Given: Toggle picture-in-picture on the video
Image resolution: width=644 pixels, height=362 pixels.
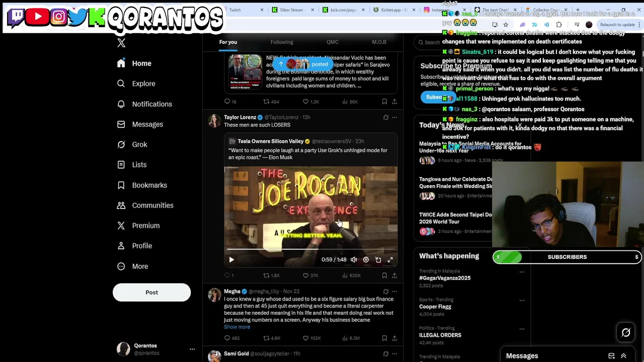Looking at the screenshot, I should point(378,259).
